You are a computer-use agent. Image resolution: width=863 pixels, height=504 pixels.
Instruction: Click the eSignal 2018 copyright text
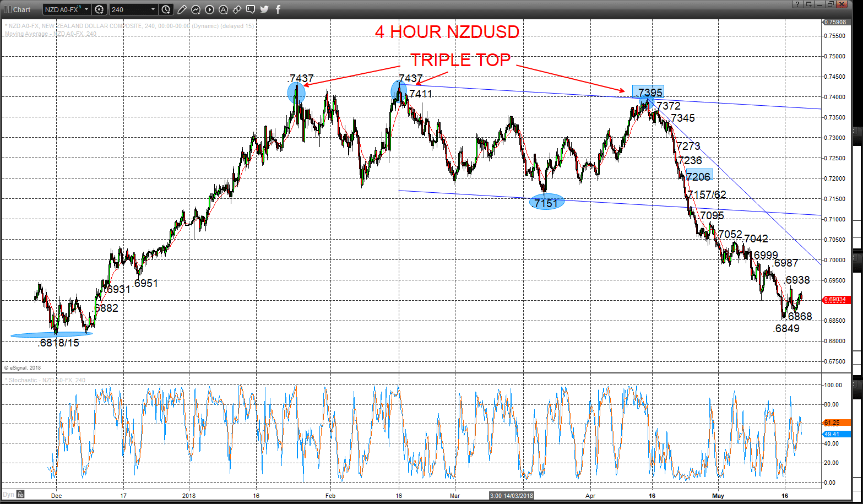(23, 367)
